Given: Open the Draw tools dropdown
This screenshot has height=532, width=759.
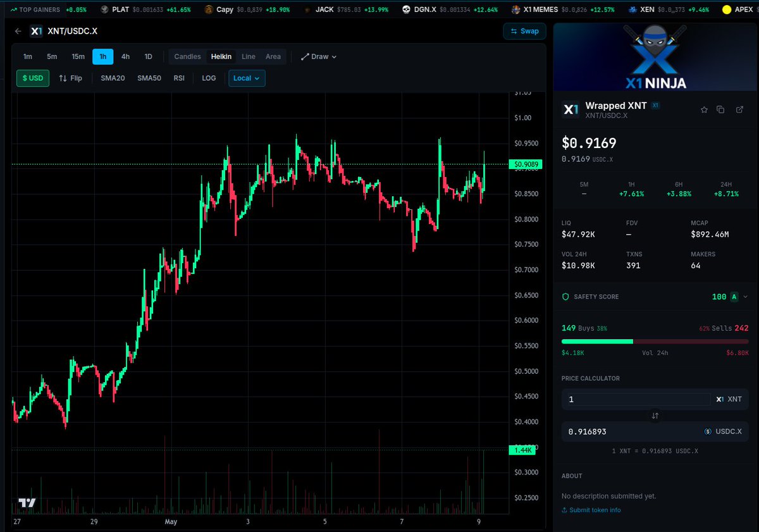Looking at the screenshot, I should [x=318, y=56].
